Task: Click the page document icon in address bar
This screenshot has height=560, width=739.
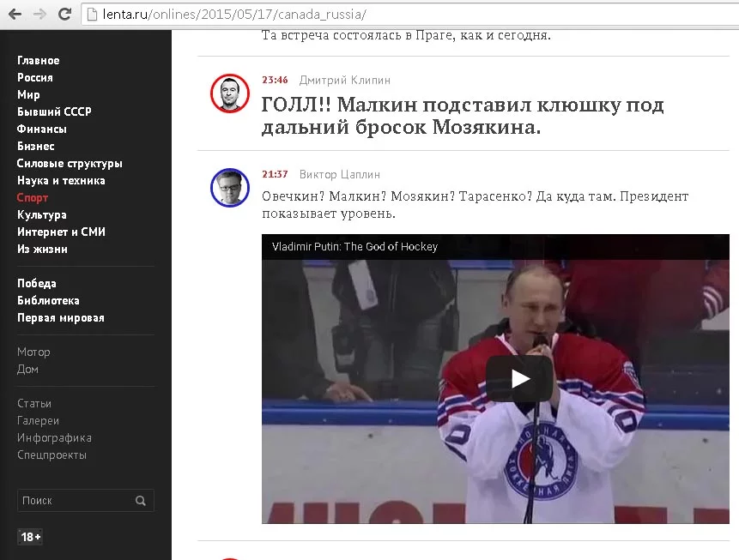Action: pyautogui.click(x=93, y=14)
